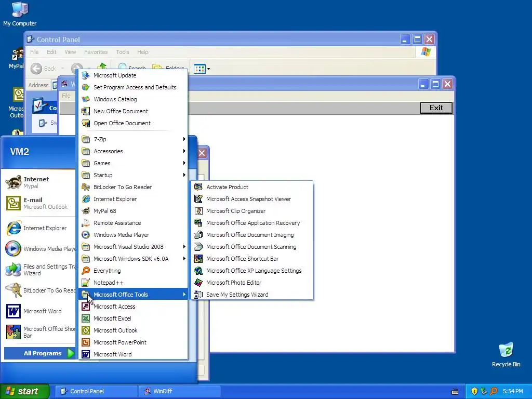Screen dimensions: 532x399
Task: Expand Microsoft Windows SDK v6.0A folder
Action: (x=134, y=259)
